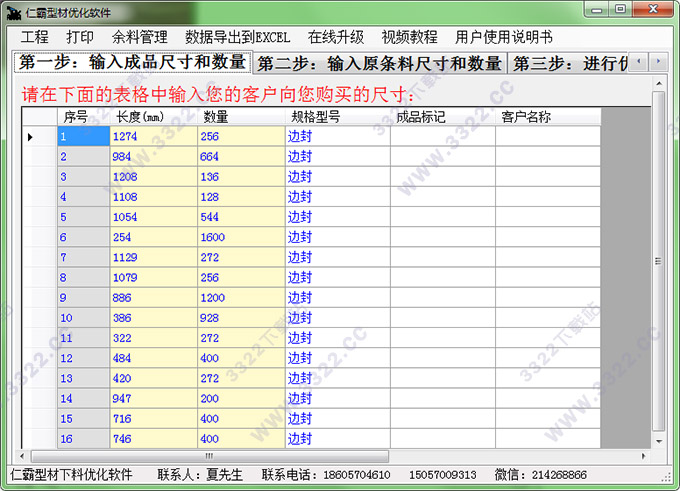Image resolution: width=680 pixels, height=491 pixels.
Task: Select length cell 746 in row 16
Action: click(x=154, y=439)
